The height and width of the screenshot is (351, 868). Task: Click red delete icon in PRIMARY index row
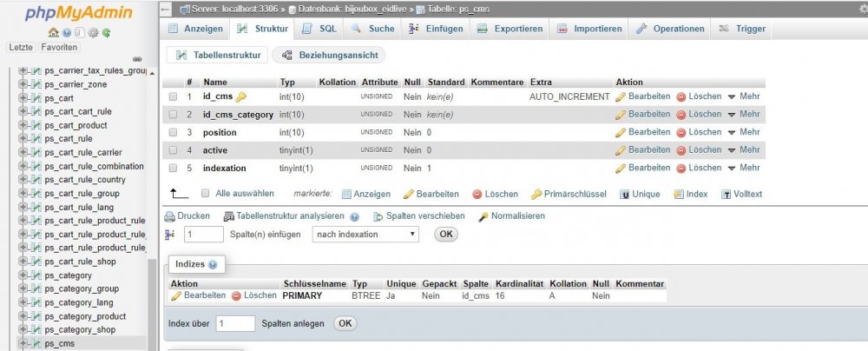tap(236, 296)
